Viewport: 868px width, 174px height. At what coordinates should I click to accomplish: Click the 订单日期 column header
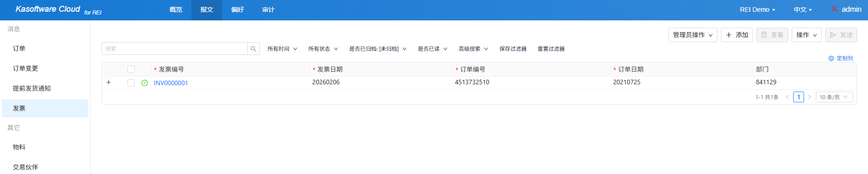coord(631,69)
